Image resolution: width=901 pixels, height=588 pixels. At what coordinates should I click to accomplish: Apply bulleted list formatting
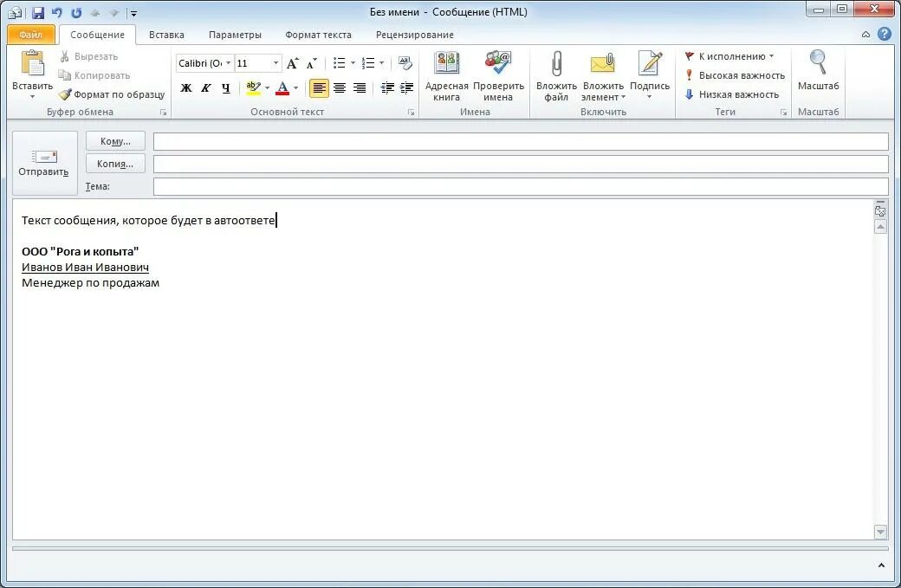(x=339, y=63)
